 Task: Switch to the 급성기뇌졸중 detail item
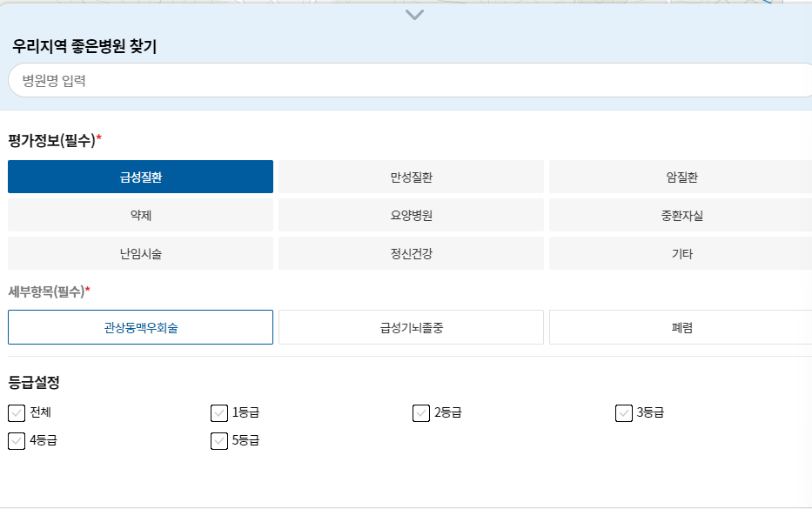[x=411, y=327]
